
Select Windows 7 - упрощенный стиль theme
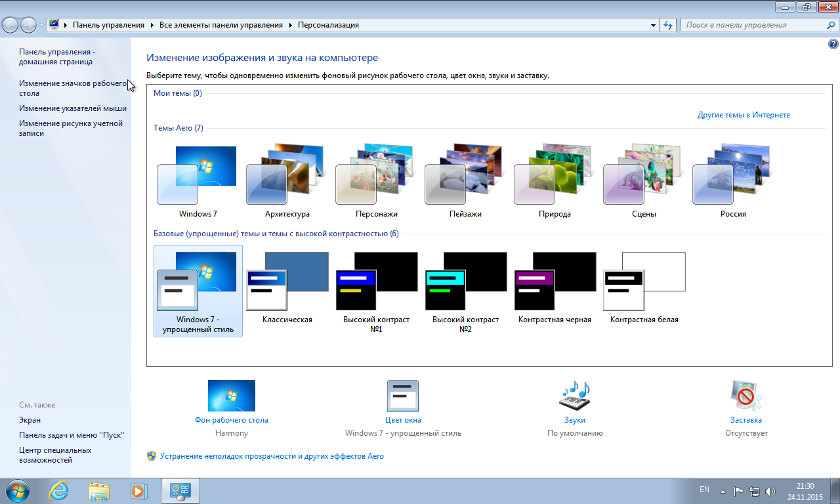198,291
